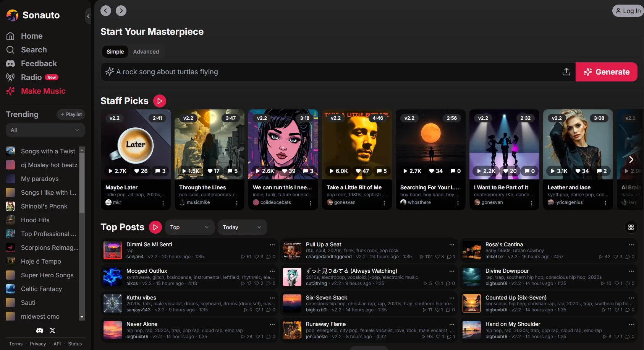Switch to Simple mode
Image resolution: width=644 pixels, height=350 pixels.
pyautogui.click(x=115, y=52)
